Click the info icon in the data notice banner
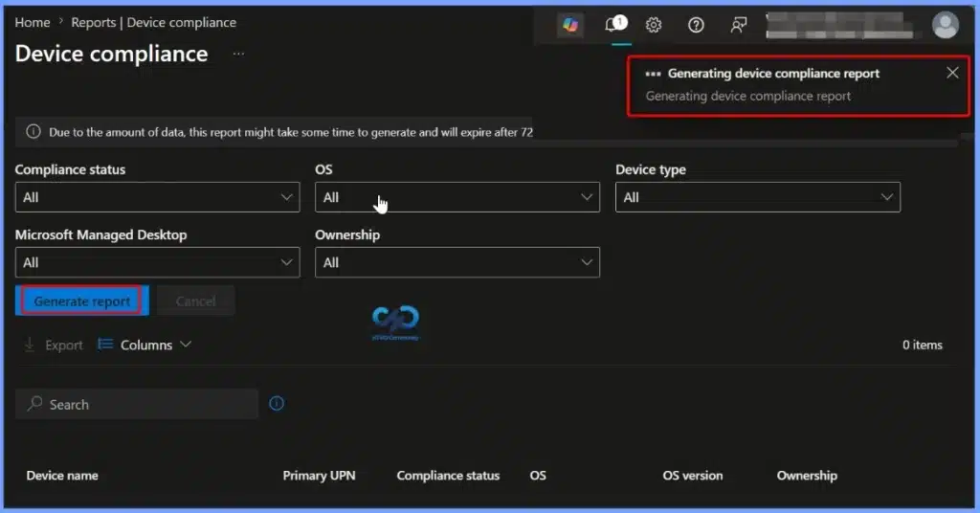Image resolution: width=980 pixels, height=513 pixels. 33,132
